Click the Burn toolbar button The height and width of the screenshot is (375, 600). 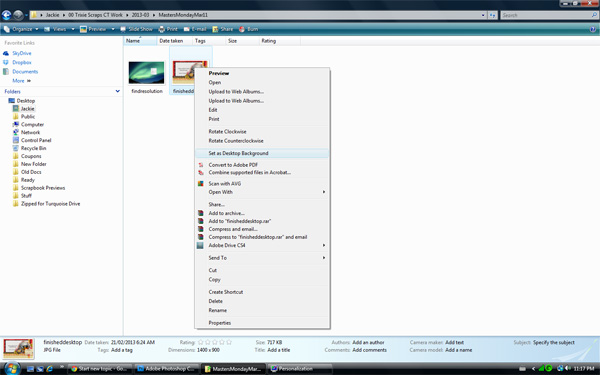(x=248, y=29)
